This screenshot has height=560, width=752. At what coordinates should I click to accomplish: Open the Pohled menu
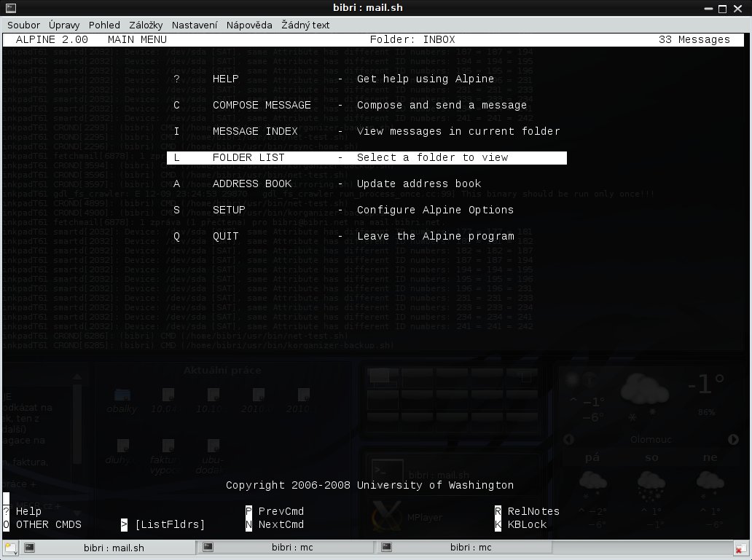pyautogui.click(x=104, y=25)
